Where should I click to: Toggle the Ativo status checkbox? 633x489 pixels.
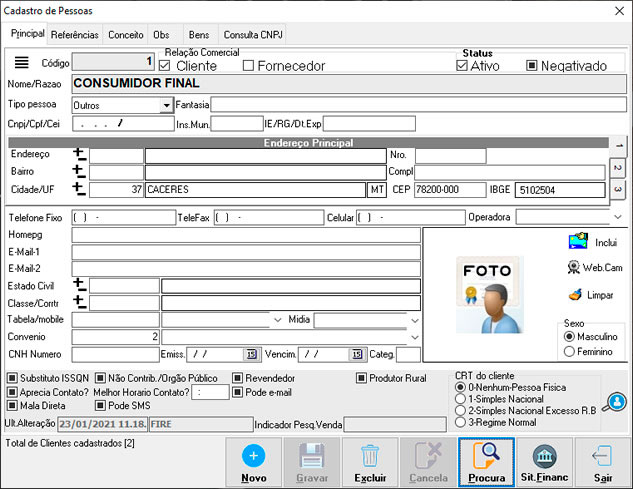tap(462, 66)
